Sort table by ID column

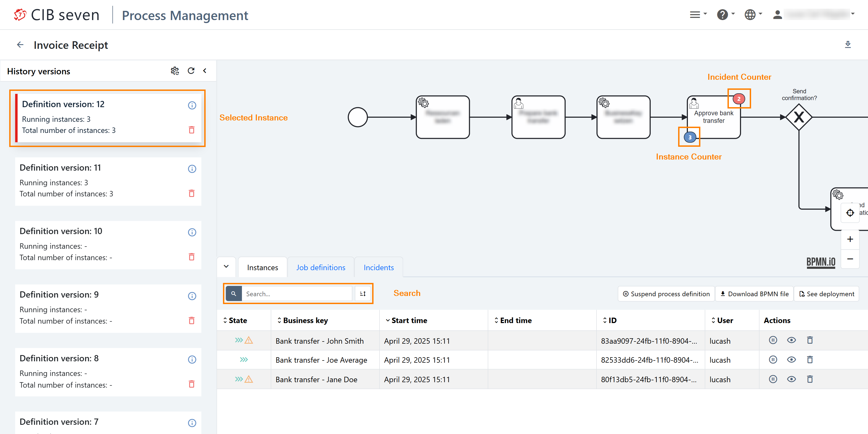610,320
